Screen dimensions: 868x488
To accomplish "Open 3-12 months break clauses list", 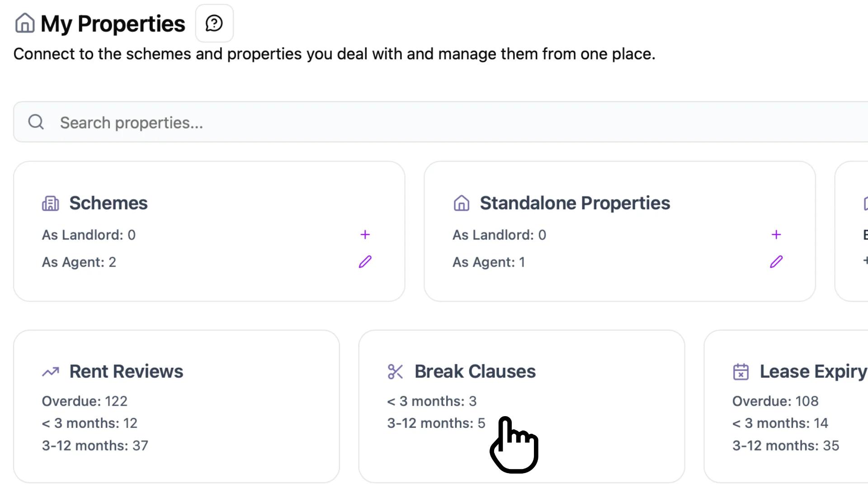I will 435,423.
